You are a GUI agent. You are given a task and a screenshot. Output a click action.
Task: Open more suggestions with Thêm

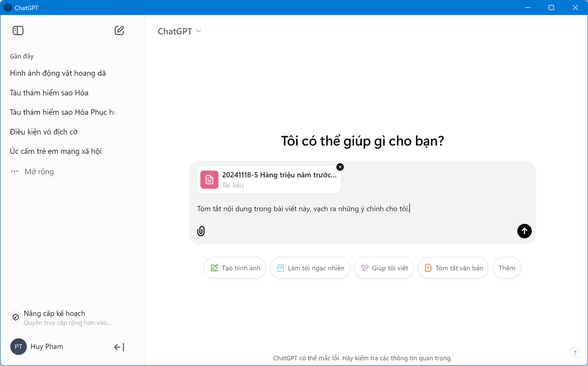[x=507, y=268]
